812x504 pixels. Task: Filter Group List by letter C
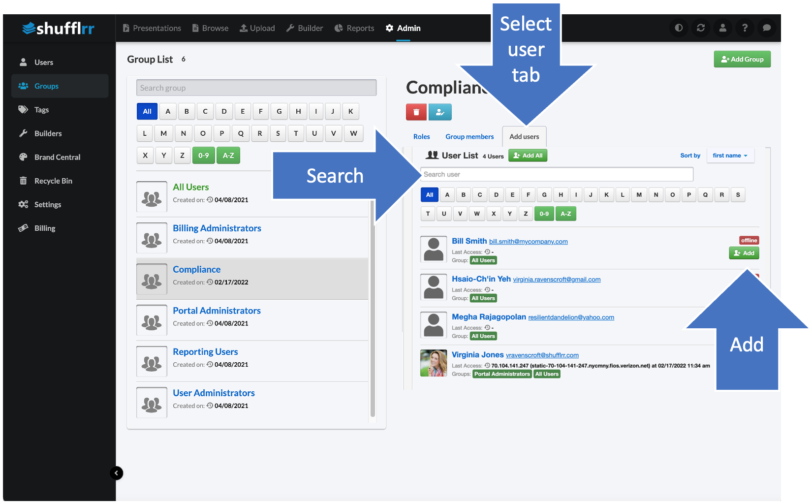click(205, 111)
